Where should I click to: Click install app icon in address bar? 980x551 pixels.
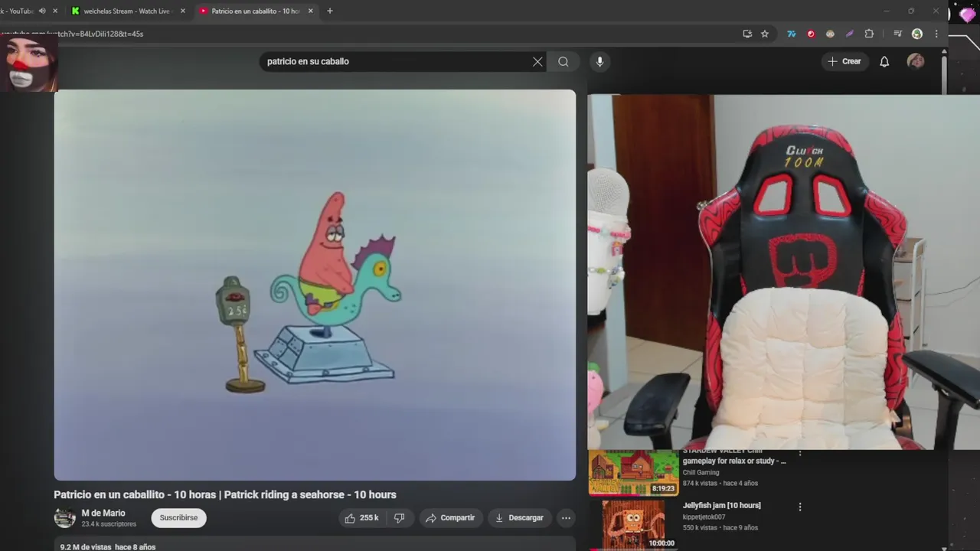pyautogui.click(x=747, y=34)
